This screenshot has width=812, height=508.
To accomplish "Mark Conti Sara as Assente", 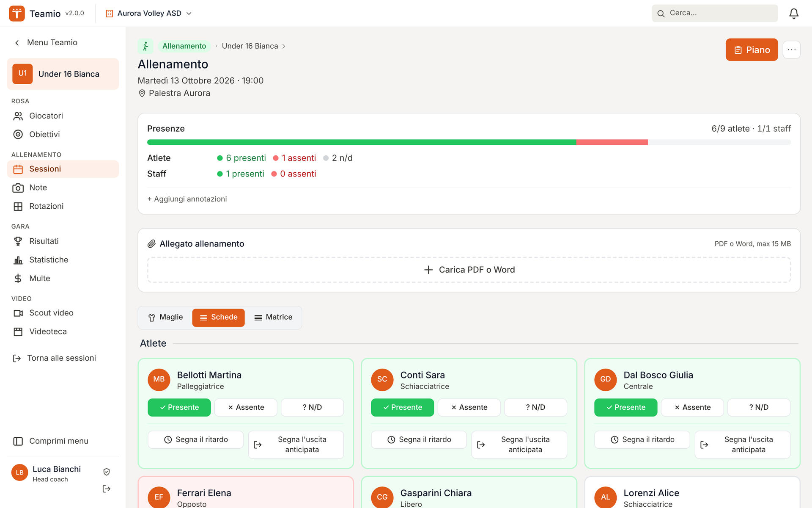I will [x=469, y=407].
